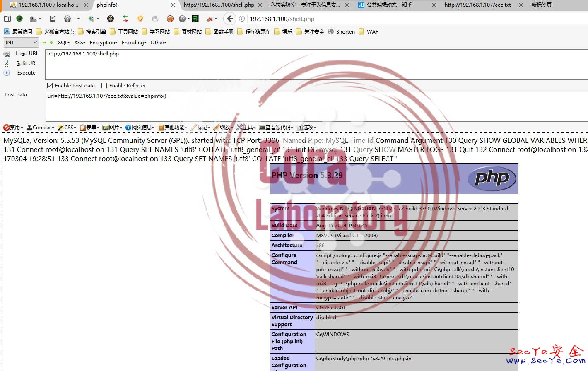Click the site info icon in address bar
The width and height of the screenshot is (588, 371).
(242, 19)
